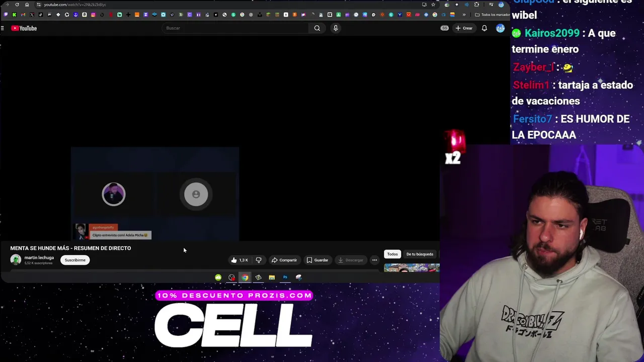This screenshot has width=644, height=362.
Task: Click the YouTube search magnifier button
Action: (x=317, y=28)
